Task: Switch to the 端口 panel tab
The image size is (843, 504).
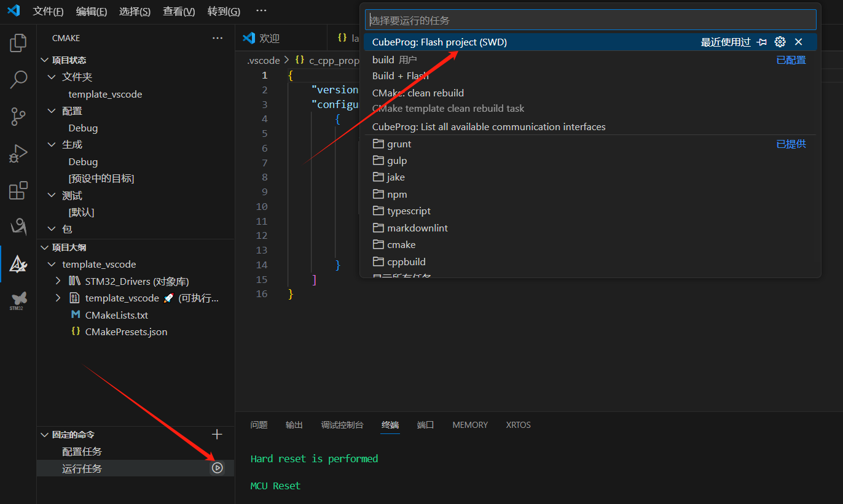Action: (x=425, y=425)
